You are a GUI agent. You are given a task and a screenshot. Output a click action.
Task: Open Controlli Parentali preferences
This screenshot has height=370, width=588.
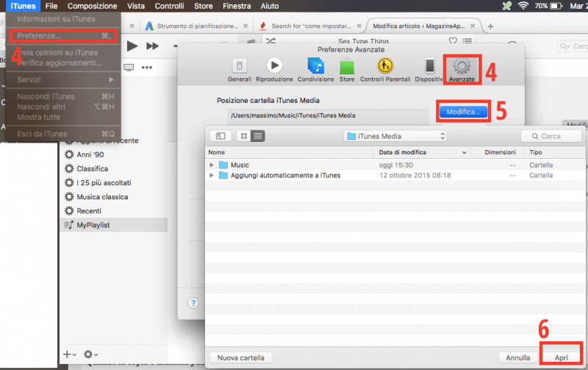tap(387, 68)
